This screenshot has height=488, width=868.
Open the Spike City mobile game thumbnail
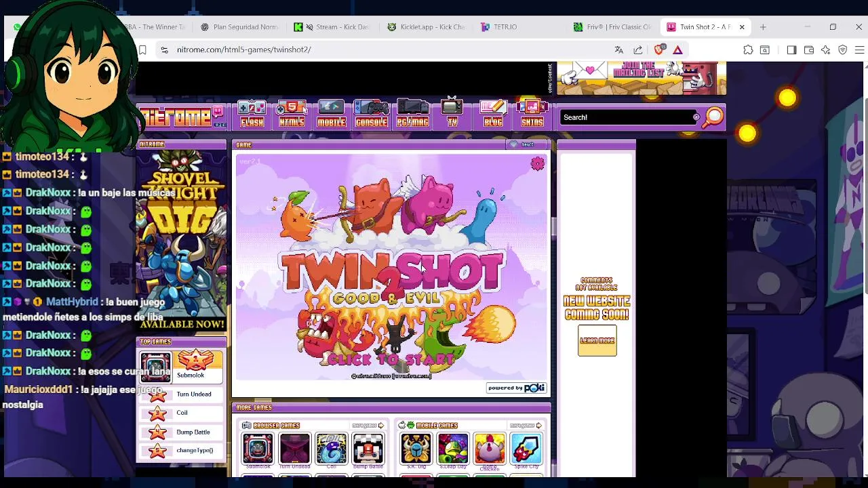[526, 449]
